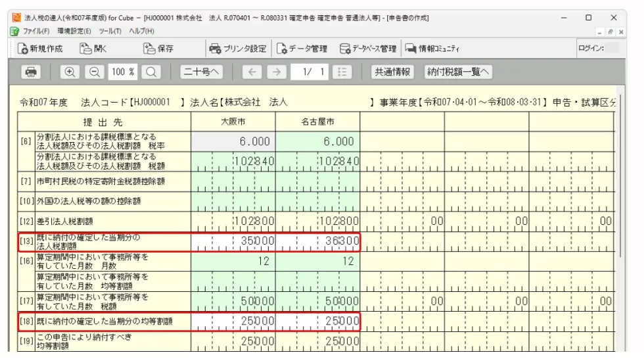
Task: Select 大阪市 差引法人税割額 cell 102800
Action: (233, 222)
